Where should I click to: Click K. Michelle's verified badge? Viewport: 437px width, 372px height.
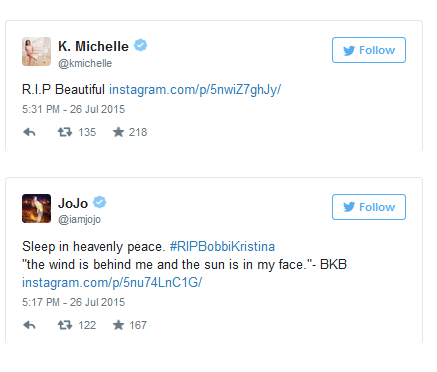[141, 45]
